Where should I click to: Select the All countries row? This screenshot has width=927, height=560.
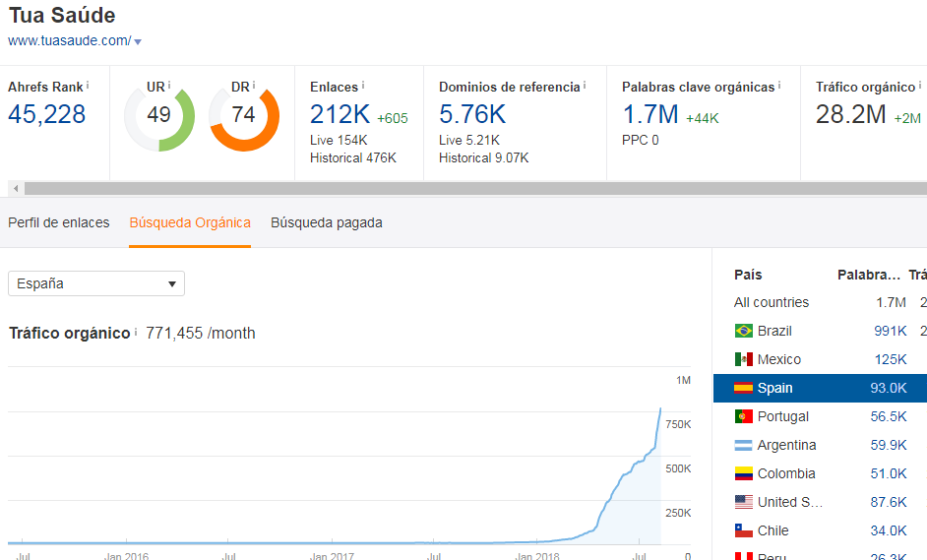(x=820, y=302)
